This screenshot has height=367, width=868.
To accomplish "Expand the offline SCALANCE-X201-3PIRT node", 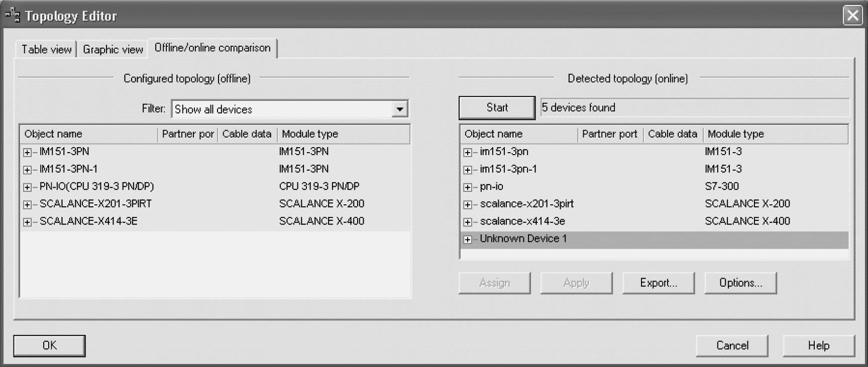I will pyautogui.click(x=27, y=204).
